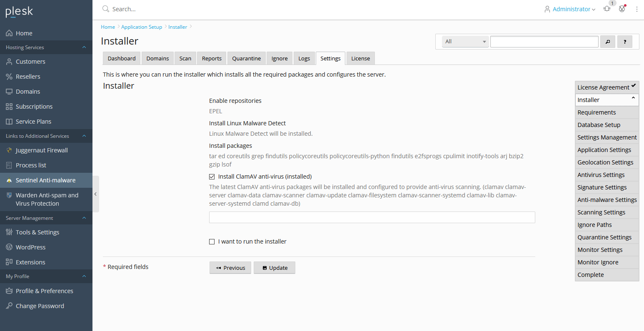Collapse the sidebar with the arrow handle
This screenshot has height=331, width=644.
pos(95,194)
